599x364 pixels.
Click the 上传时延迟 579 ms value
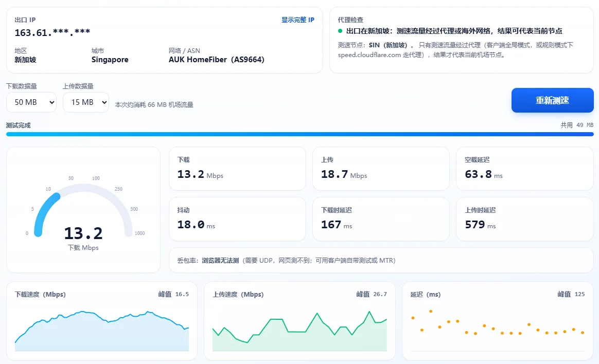tap(480, 225)
